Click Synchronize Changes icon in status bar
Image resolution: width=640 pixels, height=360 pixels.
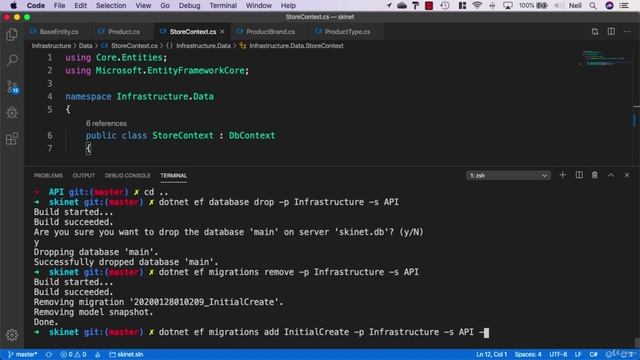(49, 354)
